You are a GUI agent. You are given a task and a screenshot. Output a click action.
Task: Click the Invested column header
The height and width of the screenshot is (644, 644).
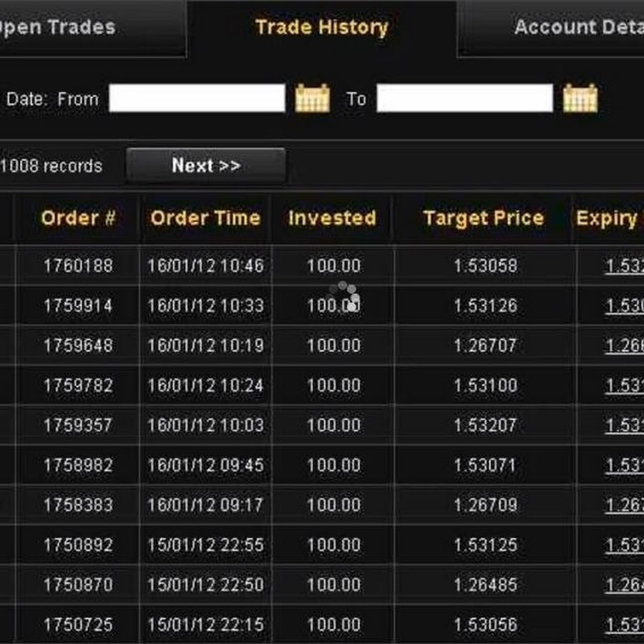pyautogui.click(x=332, y=218)
